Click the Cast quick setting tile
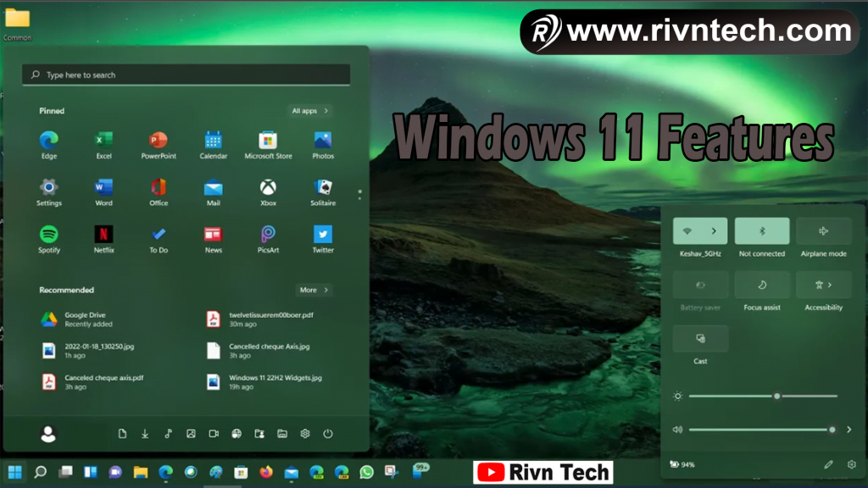The width and height of the screenshot is (868, 488). pos(700,338)
